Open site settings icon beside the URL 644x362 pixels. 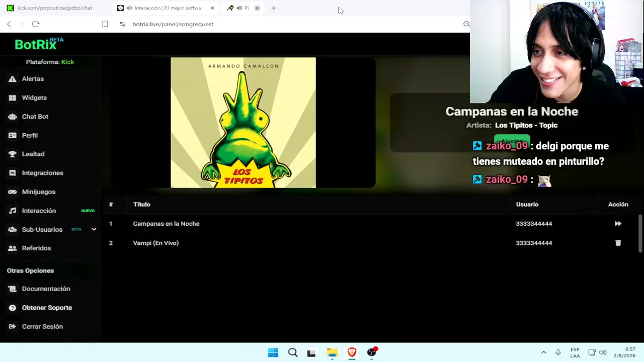point(122,24)
